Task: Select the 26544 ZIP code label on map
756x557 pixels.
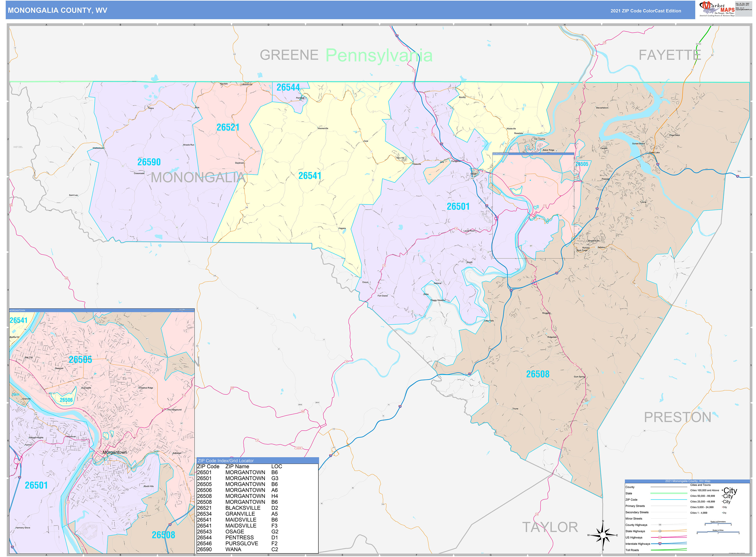Action: tap(288, 87)
